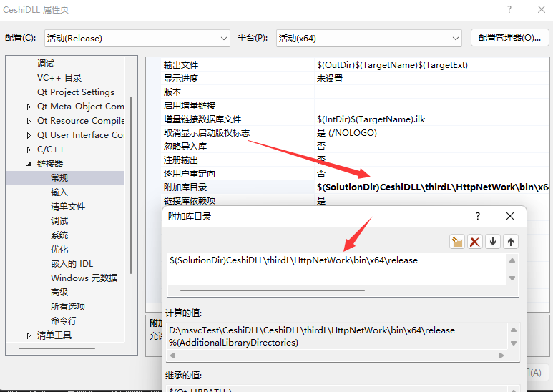The image size is (553, 392).
Task: Select 优化 under linker
Action: tap(59, 250)
